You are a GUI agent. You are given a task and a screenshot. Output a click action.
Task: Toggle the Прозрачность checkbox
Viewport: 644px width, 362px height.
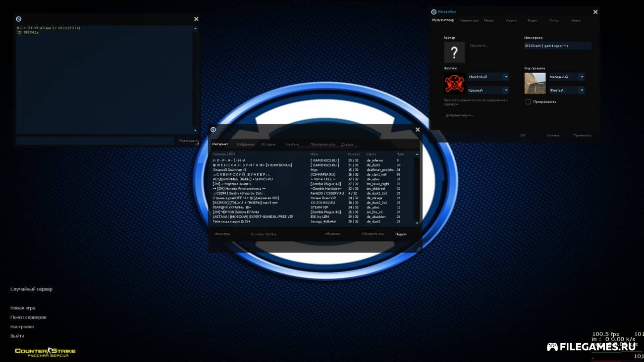click(528, 102)
